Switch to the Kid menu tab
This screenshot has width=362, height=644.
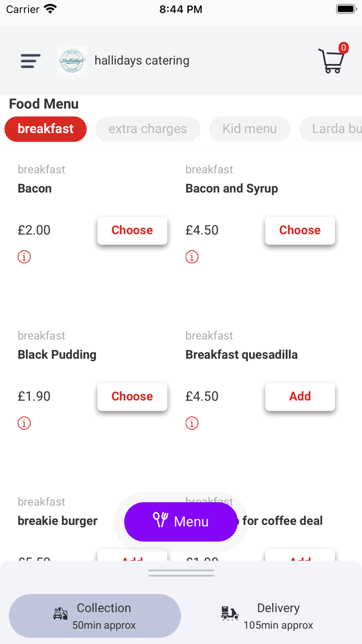(x=250, y=129)
